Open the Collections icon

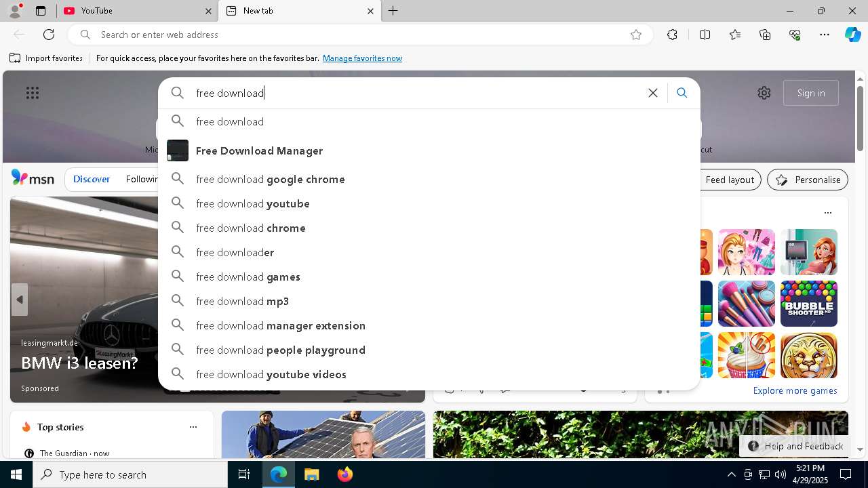click(x=765, y=35)
